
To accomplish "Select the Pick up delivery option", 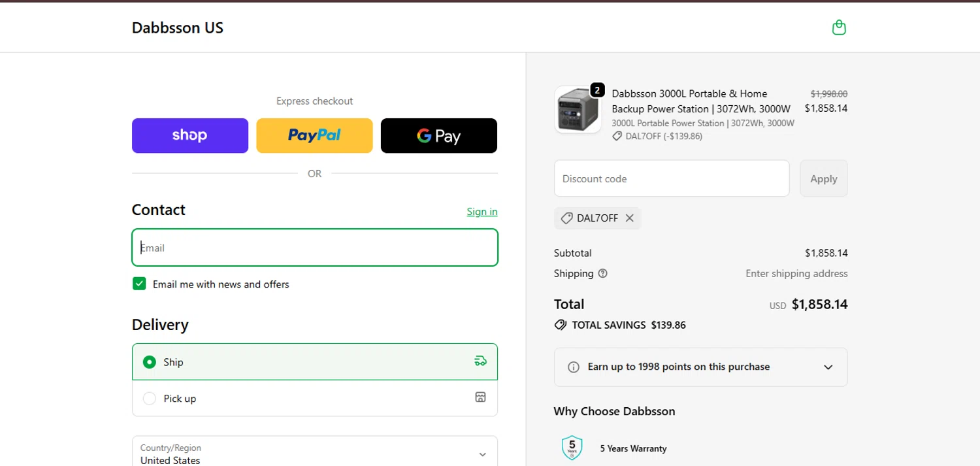I will [315, 398].
